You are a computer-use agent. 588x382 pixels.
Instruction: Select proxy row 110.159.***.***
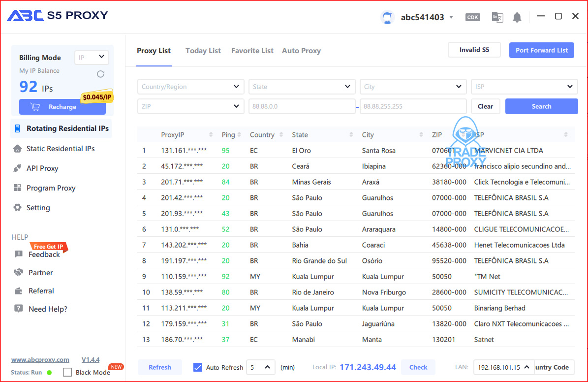[x=356, y=277]
